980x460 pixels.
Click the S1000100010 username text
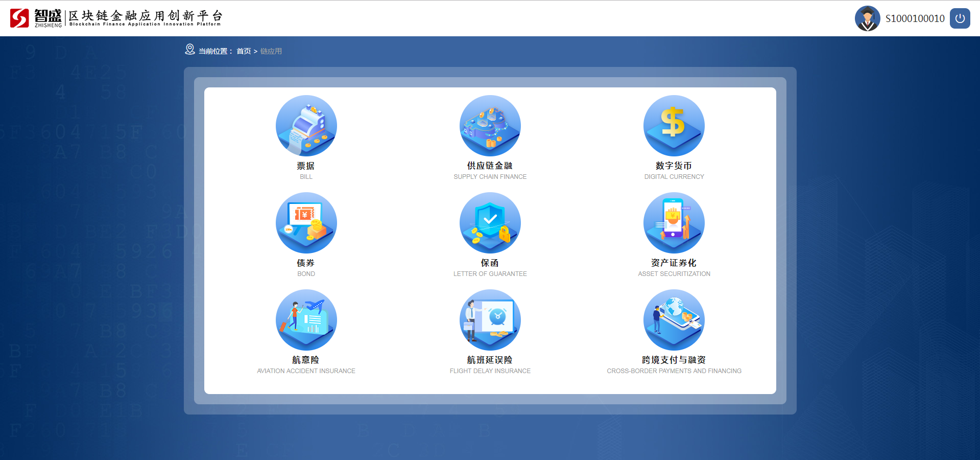pyautogui.click(x=915, y=19)
